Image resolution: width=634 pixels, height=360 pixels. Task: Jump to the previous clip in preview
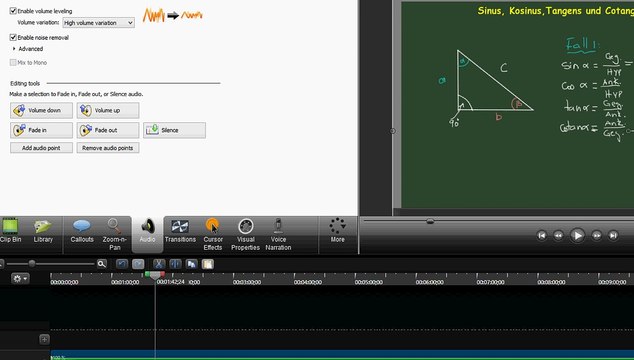[541, 235]
